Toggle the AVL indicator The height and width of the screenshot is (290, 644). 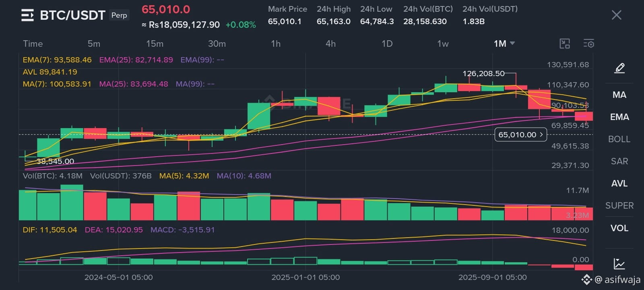(619, 183)
